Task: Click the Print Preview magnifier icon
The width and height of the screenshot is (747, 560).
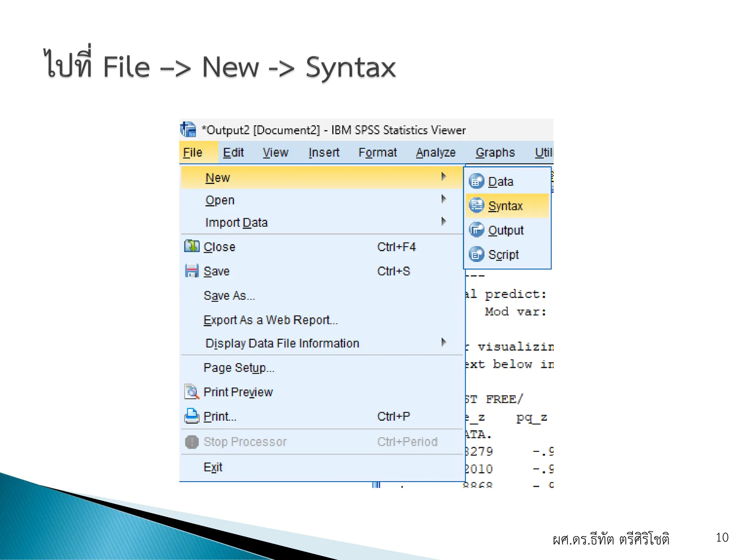Action: (x=191, y=392)
